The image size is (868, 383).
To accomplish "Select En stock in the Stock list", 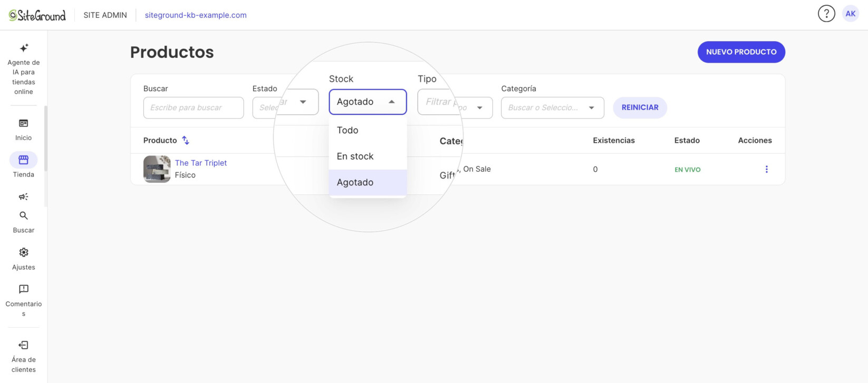I will [368, 156].
